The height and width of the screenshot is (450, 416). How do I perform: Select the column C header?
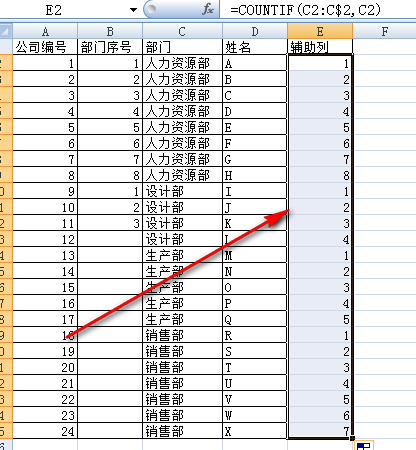pyautogui.click(x=182, y=31)
